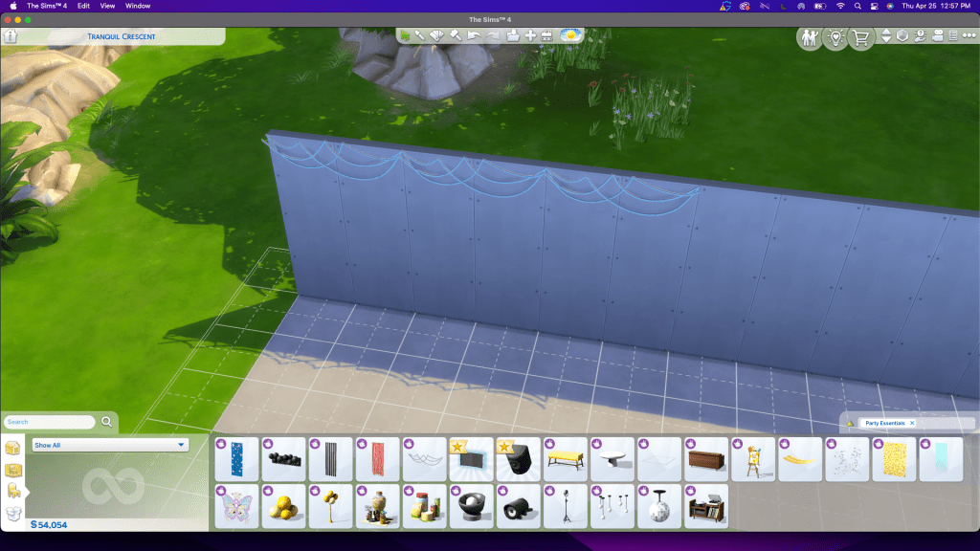Open the View menu in the menu bar
The image size is (980, 551).
tap(107, 6)
